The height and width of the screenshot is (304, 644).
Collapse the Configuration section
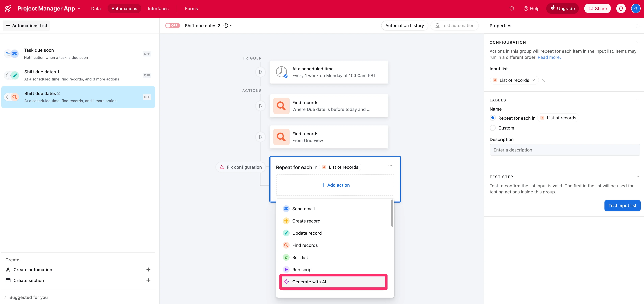[638, 42]
